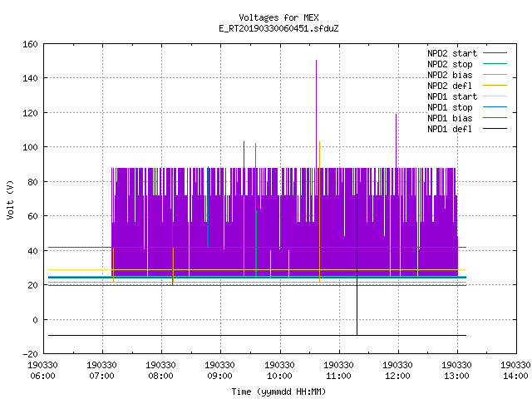Click the 'Time (yymmdd HH:MM)' x-axis label
Viewport: 532px width, 399px height.
[x=278, y=392]
